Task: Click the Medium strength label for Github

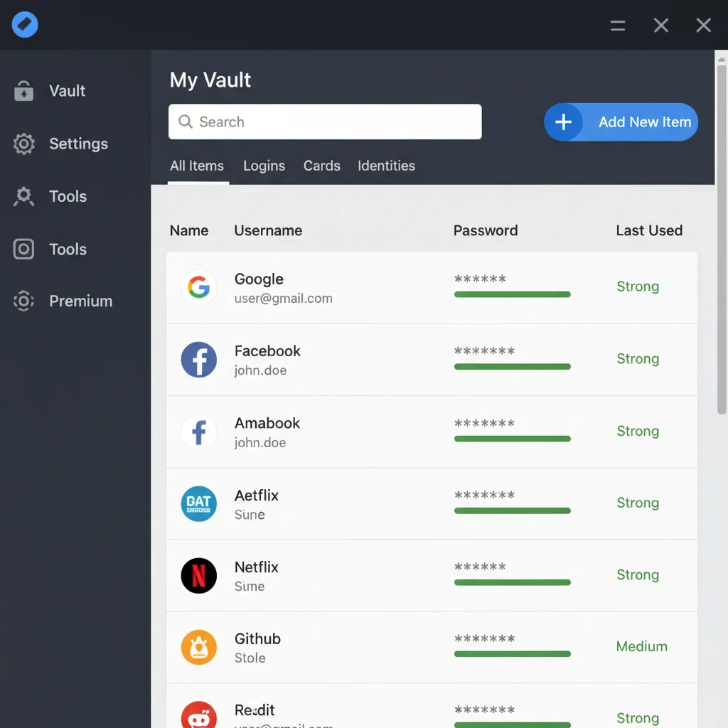Action: point(642,646)
